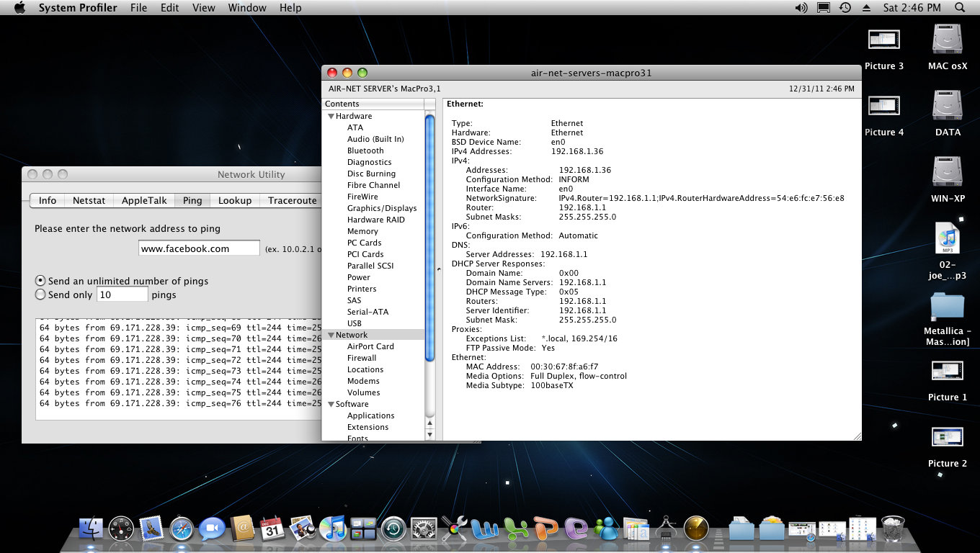Switch to the Netstat tab
The height and width of the screenshot is (553, 980).
(89, 201)
